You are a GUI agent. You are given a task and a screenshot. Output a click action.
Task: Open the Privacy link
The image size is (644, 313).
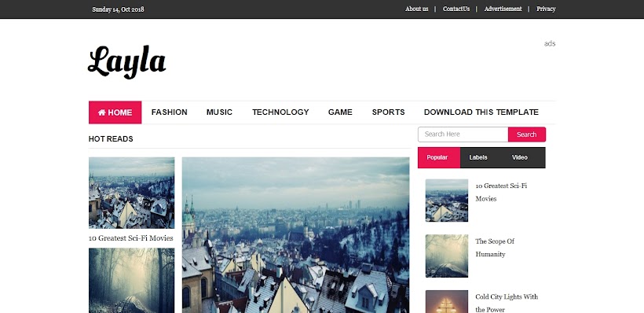546,9
